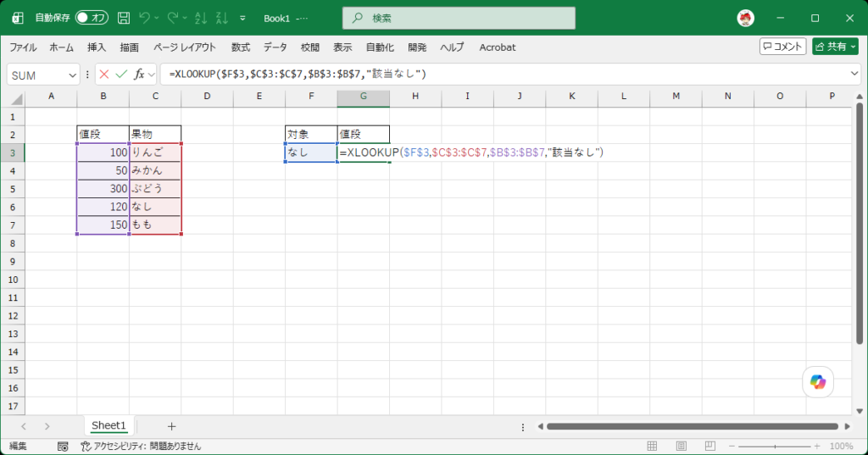Click cell containing みかん
Screen dimensions: 868x455
[155, 170]
